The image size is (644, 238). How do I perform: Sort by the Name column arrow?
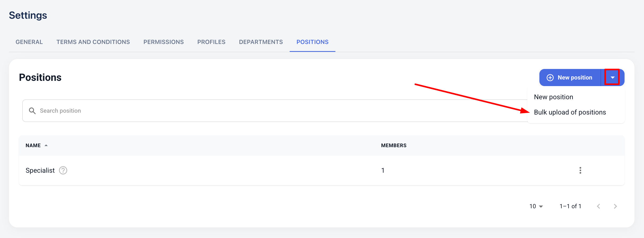click(x=46, y=145)
